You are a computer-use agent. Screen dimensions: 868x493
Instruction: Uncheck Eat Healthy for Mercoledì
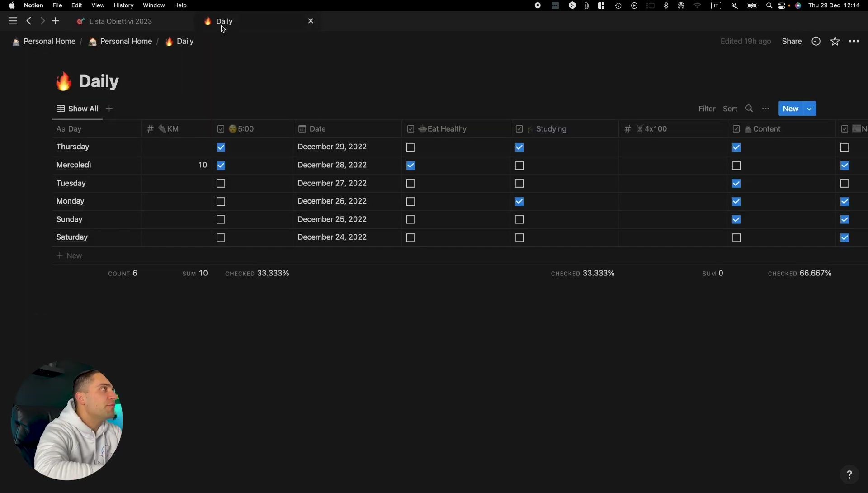coord(410,166)
